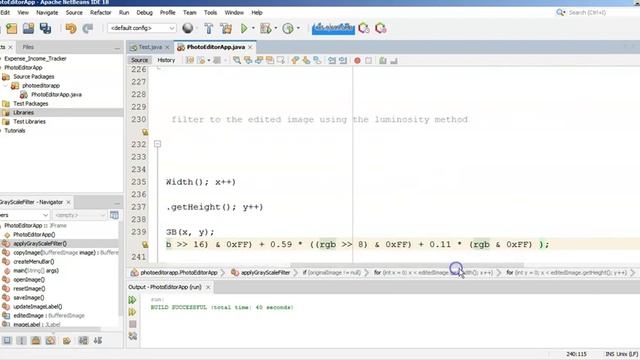This screenshot has height=360, width=640.
Task: Select Test Libraries node
Action: coord(29,122)
